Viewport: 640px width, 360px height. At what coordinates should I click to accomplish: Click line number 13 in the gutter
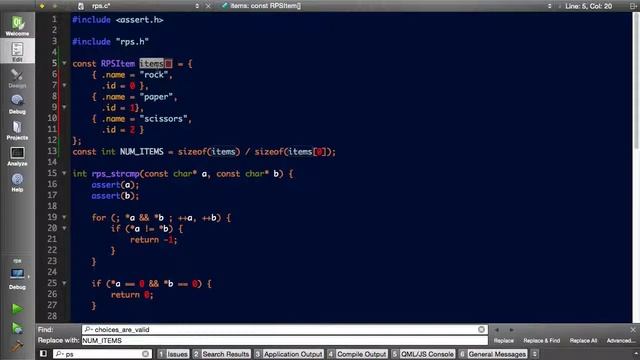pos(52,151)
